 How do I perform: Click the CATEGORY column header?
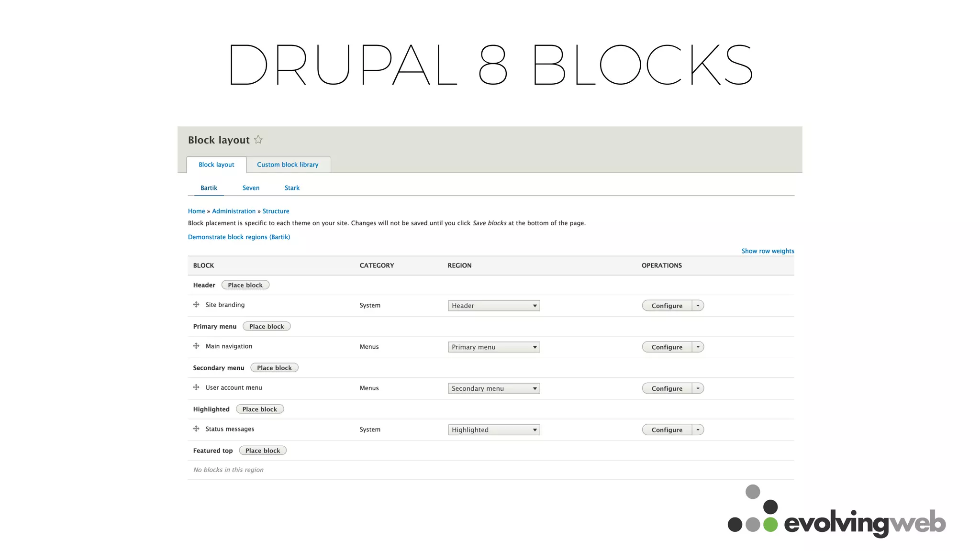[377, 265]
